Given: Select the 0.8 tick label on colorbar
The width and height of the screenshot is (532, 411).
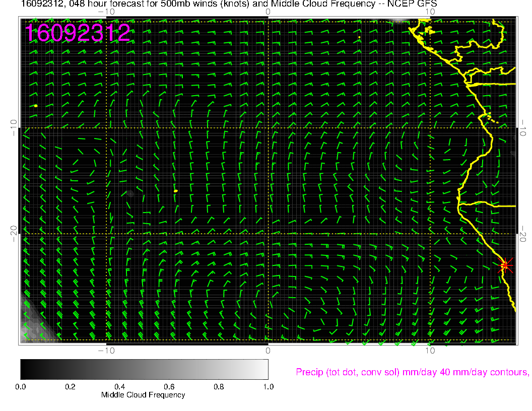Looking at the screenshot, I should click(x=219, y=387).
